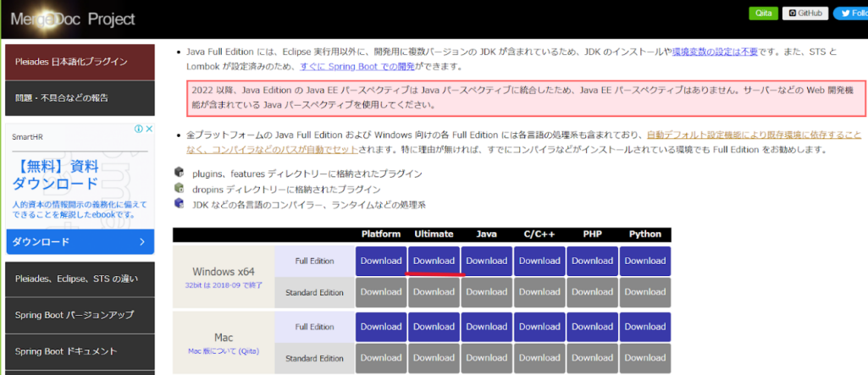This screenshot has width=868, height=375.
Task: Open Spring Boot バージョンアップ sidebar item
Action: (80, 315)
